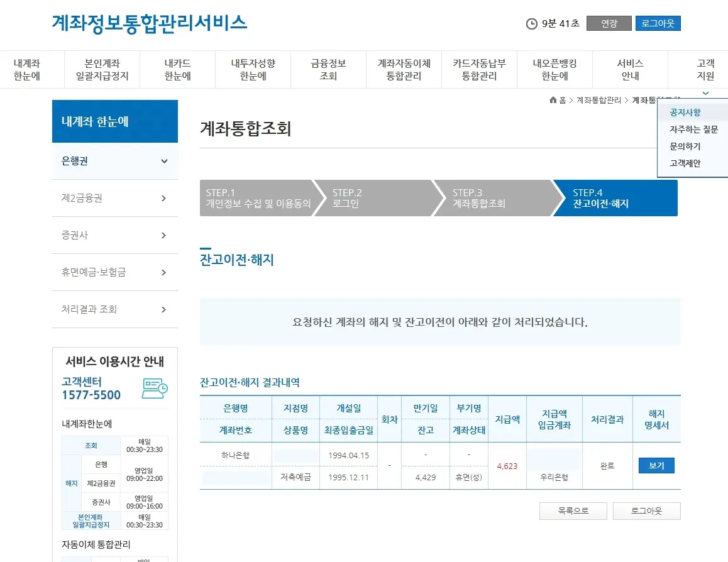
Task: Click the 하나은행 bank name cell
Action: click(x=235, y=455)
